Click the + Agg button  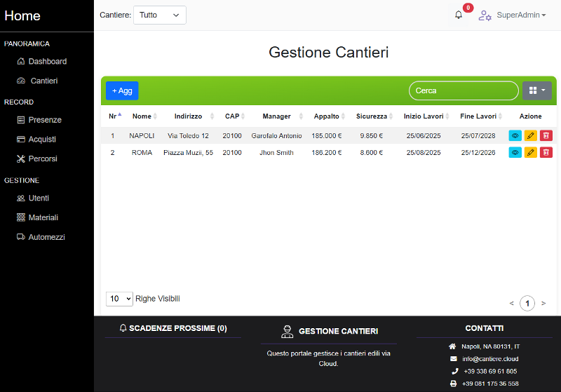coord(122,91)
